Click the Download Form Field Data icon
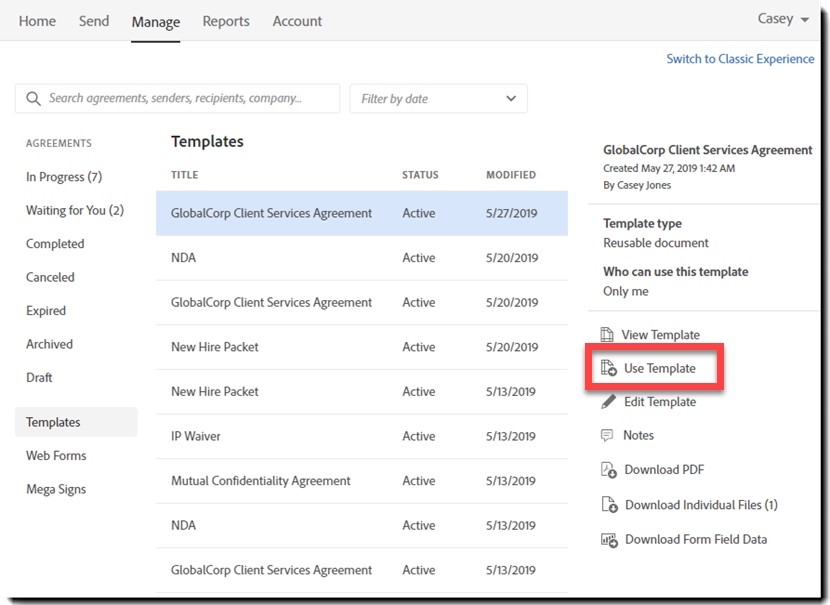The image size is (830, 605). pos(608,540)
